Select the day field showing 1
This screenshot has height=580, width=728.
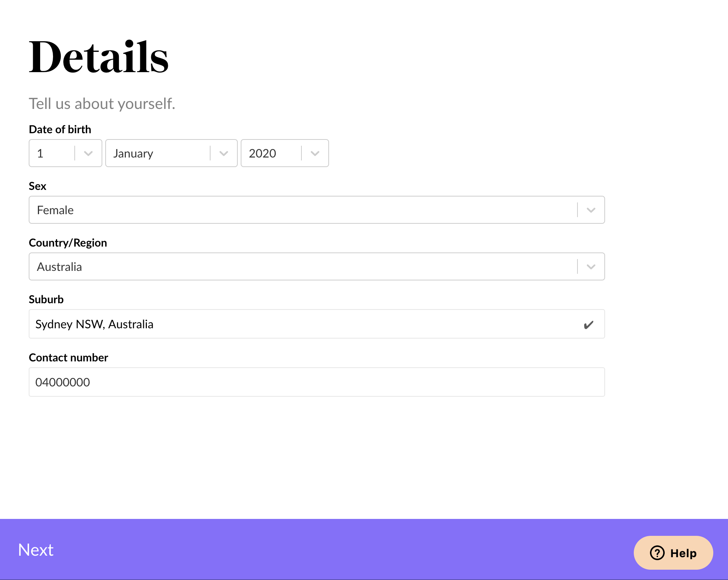tap(66, 153)
